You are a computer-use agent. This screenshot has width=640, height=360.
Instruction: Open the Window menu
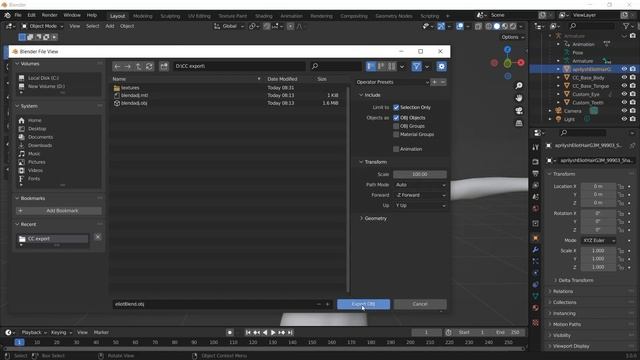pyautogui.click(x=72, y=15)
